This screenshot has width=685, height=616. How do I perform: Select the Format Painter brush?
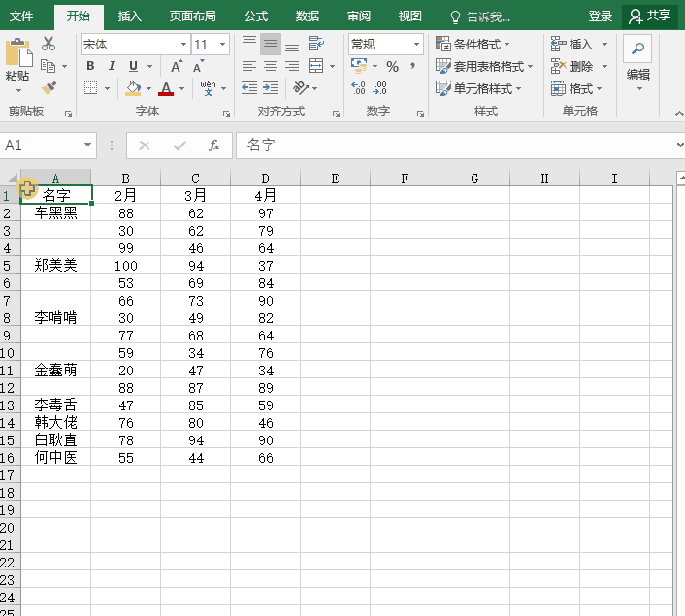click(49, 88)
